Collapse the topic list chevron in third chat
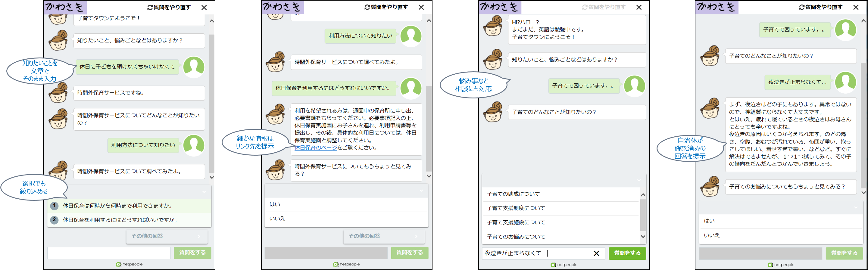Screen dimensions: 868x270 tap(639, 180)
